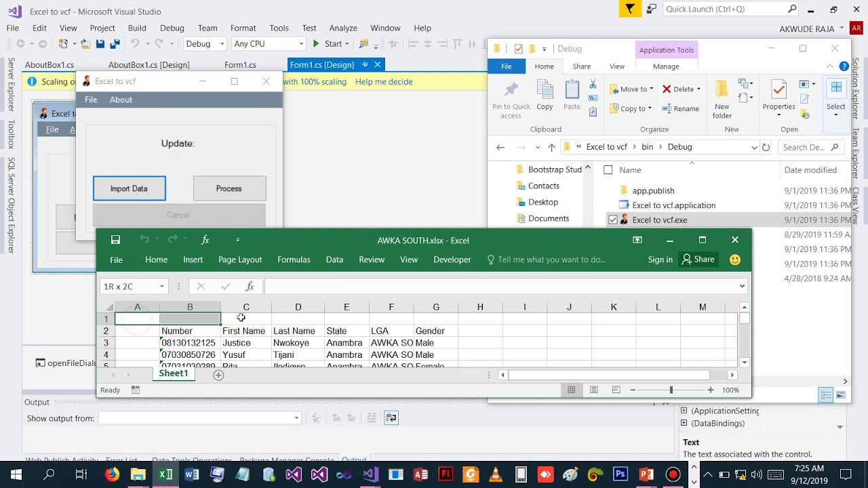Click the New folder icon in Explorer
This screenshot has height=488, width=868.
tap(722, 100)
